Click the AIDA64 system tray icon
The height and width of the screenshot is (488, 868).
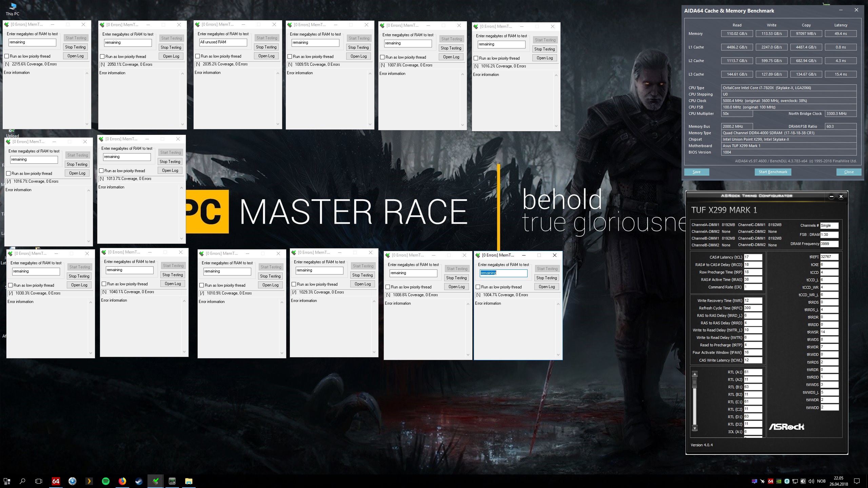click(x=771, y=481)
